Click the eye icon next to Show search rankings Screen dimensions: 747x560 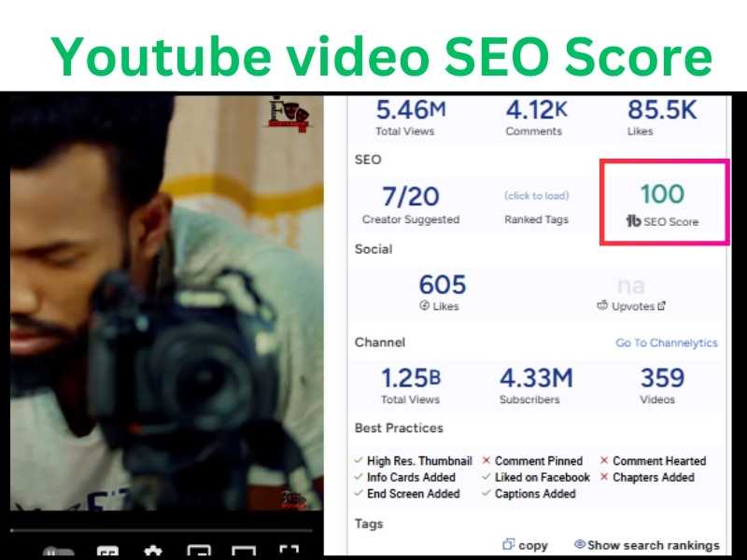[x=580, y=544]
